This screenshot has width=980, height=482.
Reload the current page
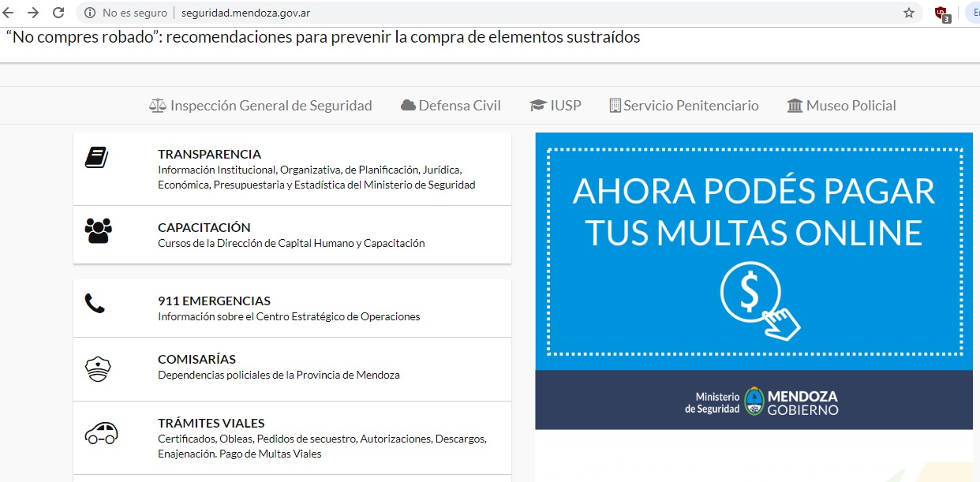58,13
